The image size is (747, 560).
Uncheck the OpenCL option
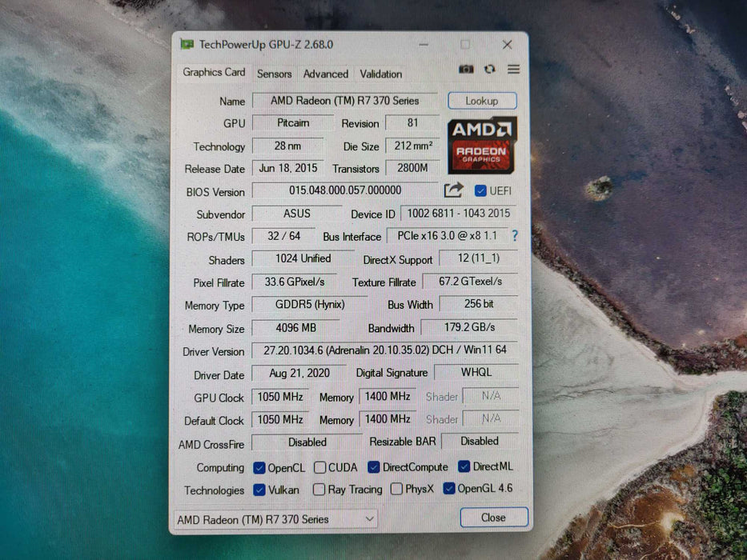tap(258, 467)
